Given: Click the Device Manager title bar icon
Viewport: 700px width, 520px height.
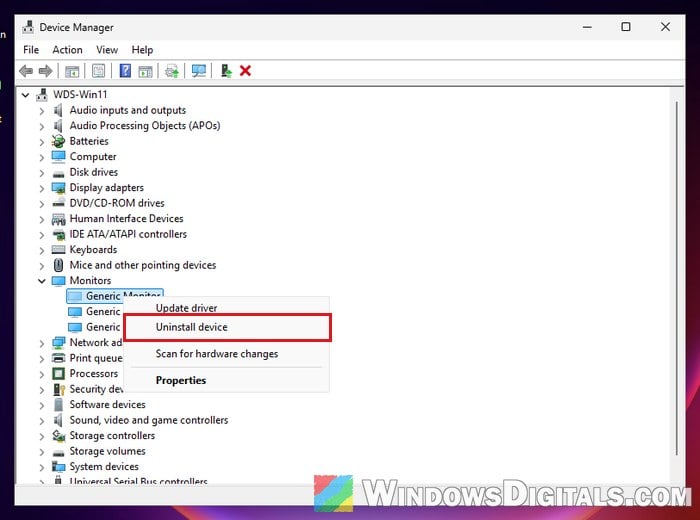Looking at the screenshot, I should (28, 27).
